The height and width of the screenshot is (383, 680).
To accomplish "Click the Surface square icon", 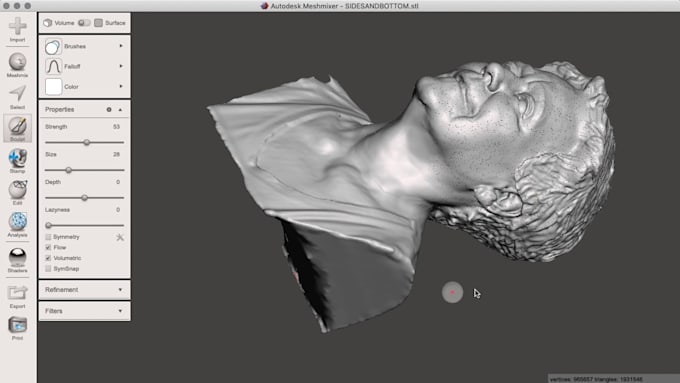I will (98, 23).
